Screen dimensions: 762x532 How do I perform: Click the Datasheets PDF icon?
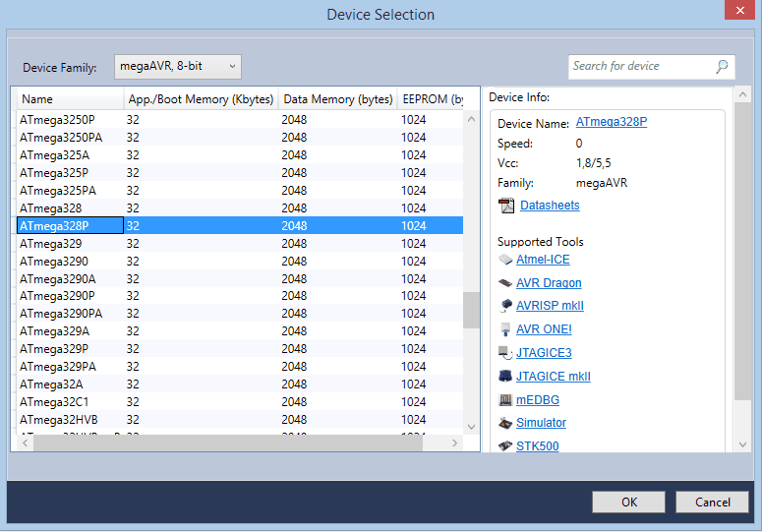pos(506,206)
